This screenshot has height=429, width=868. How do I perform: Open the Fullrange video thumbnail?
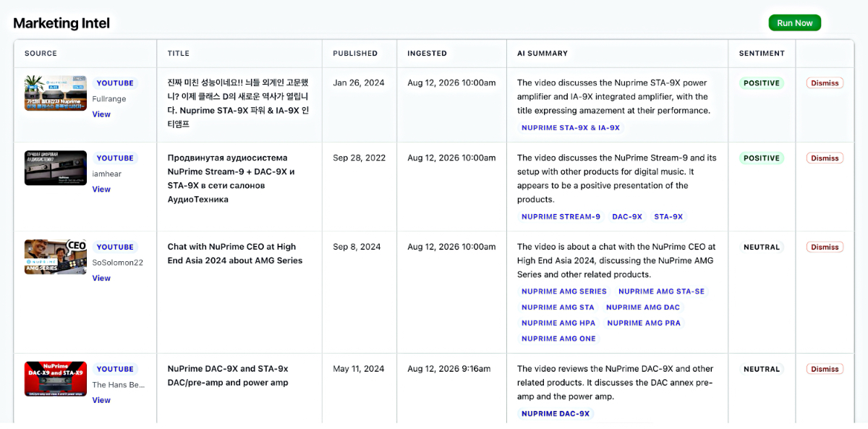click(x=56, y=93)
